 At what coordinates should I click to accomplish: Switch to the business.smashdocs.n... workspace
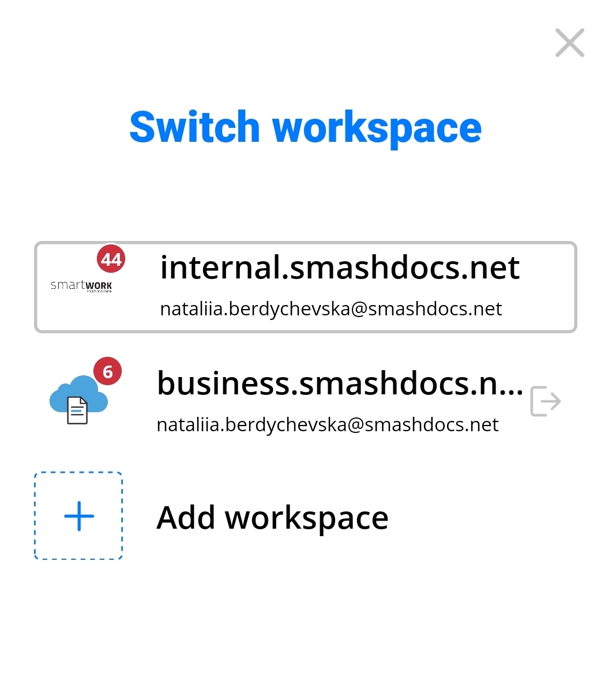[x=340, y=383]
